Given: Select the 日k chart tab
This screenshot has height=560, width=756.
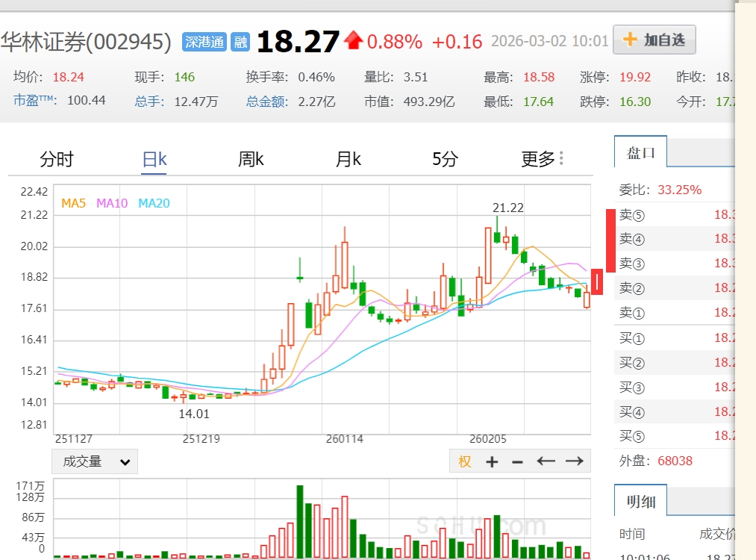Looking at the screenshot, I should pyautogui.click(x=154, y=159).
